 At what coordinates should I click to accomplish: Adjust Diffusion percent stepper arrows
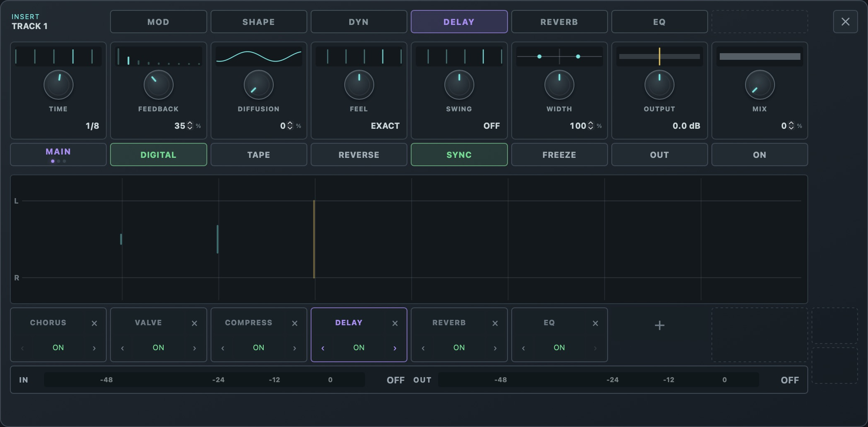pos(290,125)
